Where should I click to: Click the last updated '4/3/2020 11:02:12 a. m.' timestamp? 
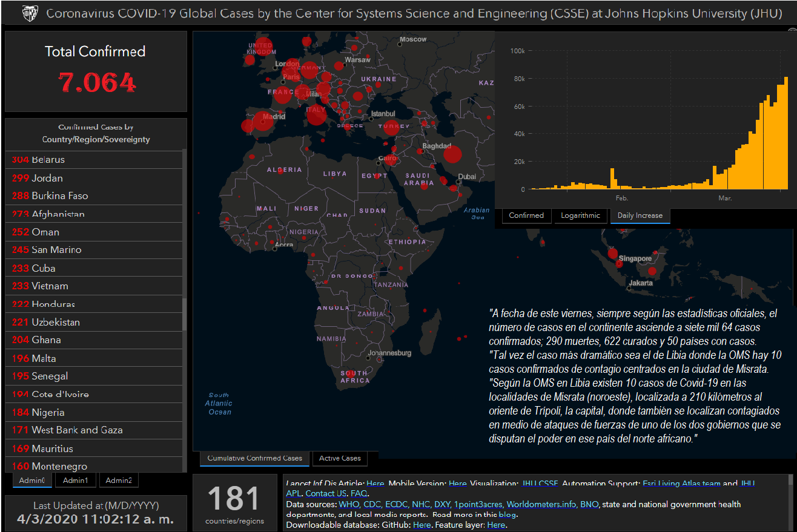(x=94, y=519)
